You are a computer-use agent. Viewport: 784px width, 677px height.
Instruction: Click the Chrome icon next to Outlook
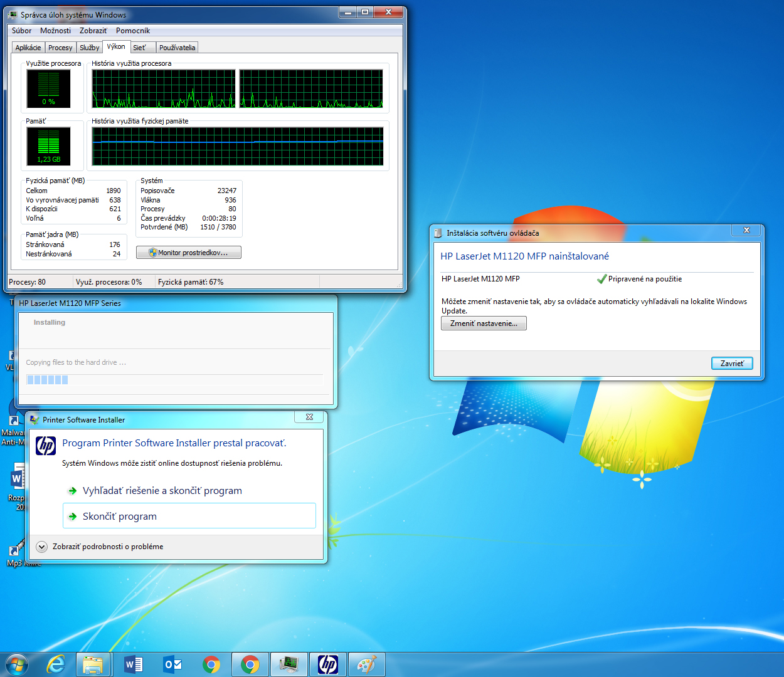tap(211, 664)
